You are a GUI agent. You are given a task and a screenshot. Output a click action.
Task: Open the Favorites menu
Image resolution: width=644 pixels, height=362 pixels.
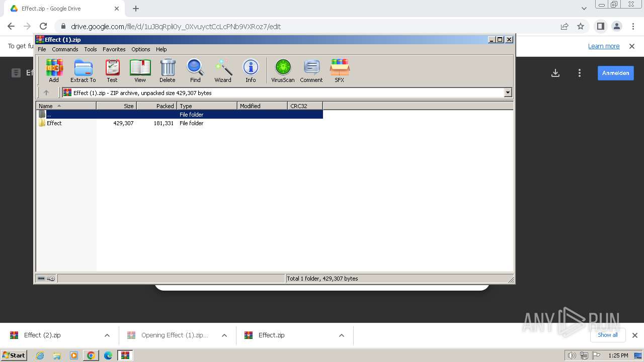(x=114, y=49)
